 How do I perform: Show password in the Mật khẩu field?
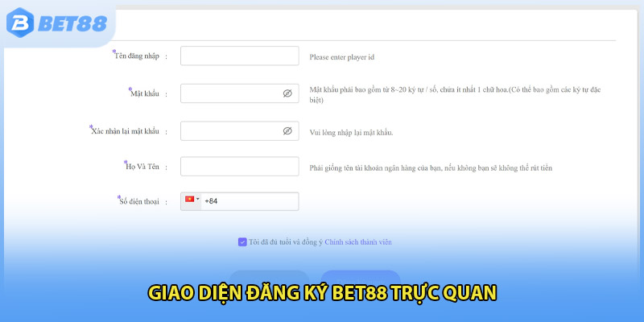pos(287,93)
